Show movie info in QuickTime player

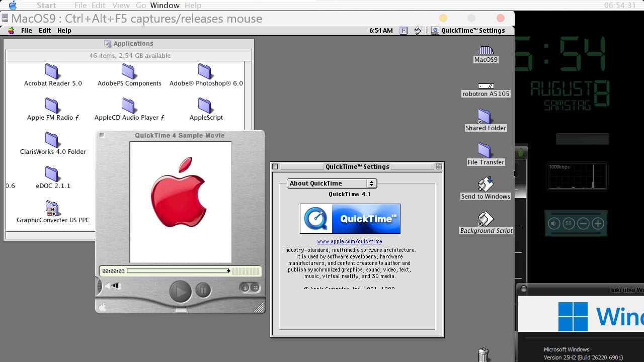click(x=245, y=288)
